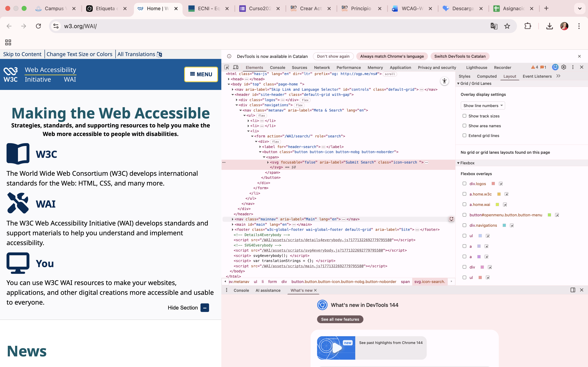
Task: Collapse the Flexbox section
Action: click(x=459, y=163)
